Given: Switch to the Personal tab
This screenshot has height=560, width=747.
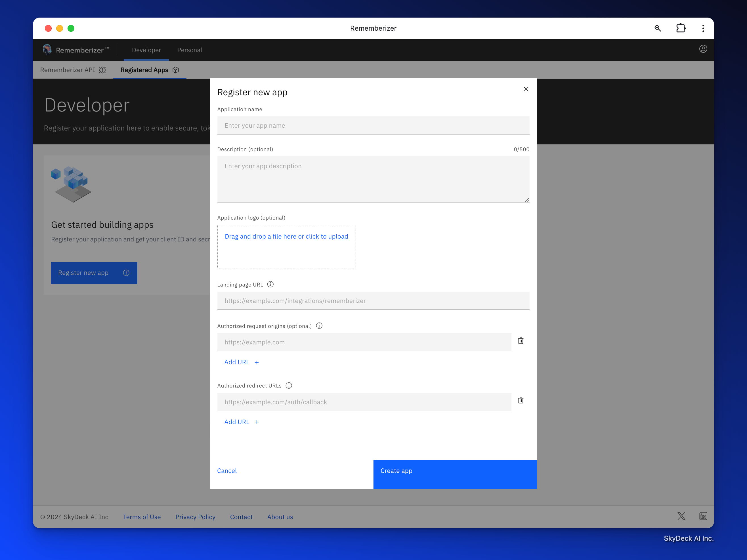Looking at the screenshot, I should point(190,50).
